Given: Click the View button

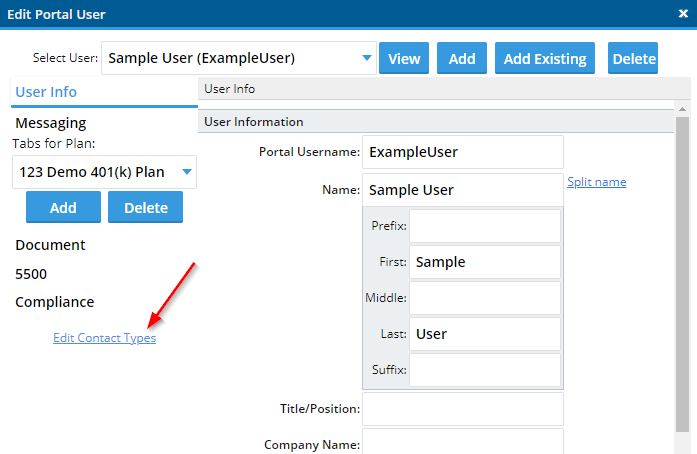Looking at the screenshot, I should point(404,58).
